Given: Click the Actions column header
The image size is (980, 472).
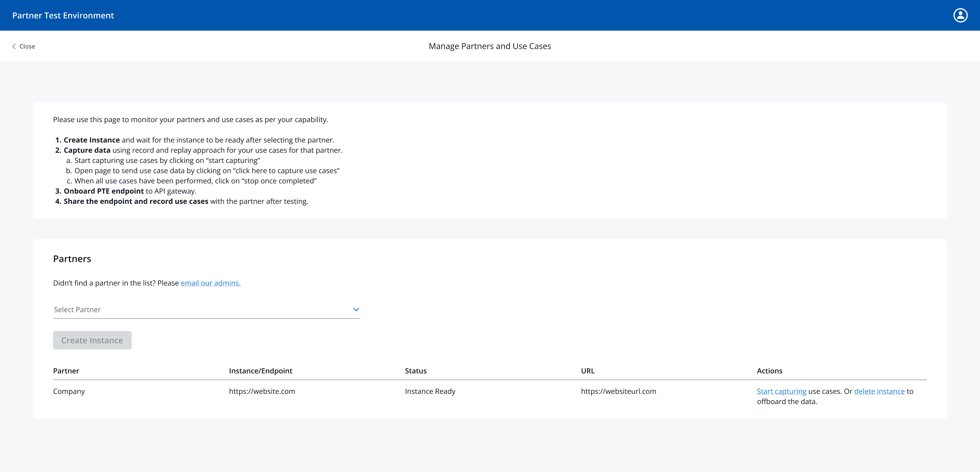Looking at the screenshot, I should (769, 371).
